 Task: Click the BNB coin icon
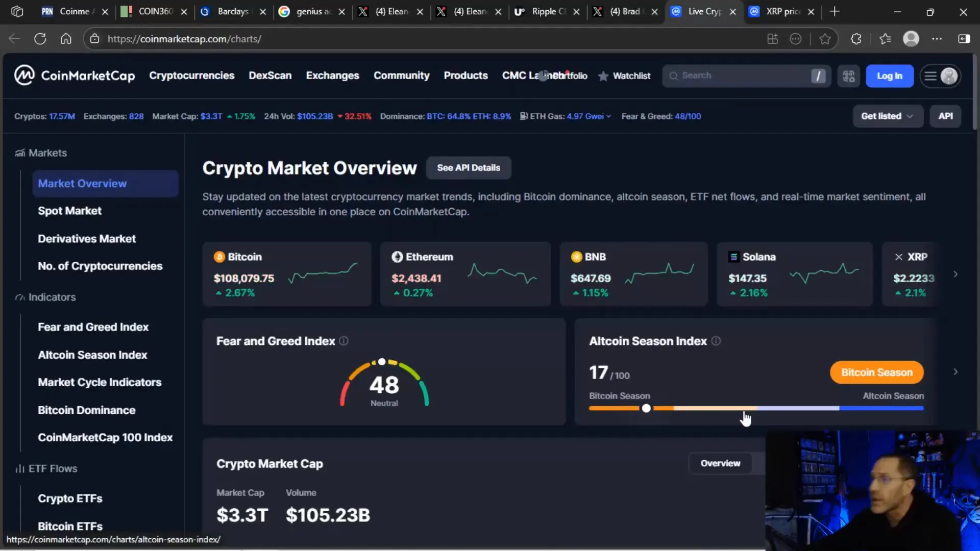pyautogui.click(x=576, y=257)
